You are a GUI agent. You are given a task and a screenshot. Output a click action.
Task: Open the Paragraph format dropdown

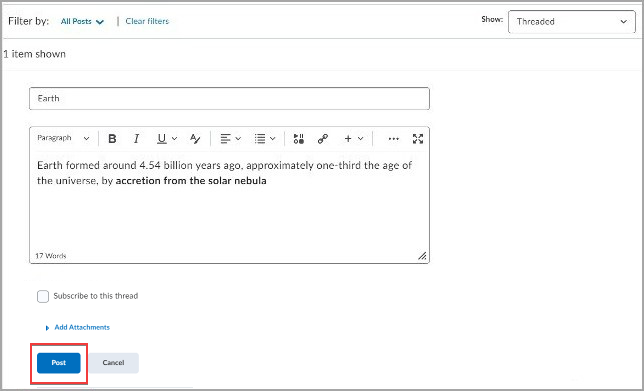tap(63, 138)
